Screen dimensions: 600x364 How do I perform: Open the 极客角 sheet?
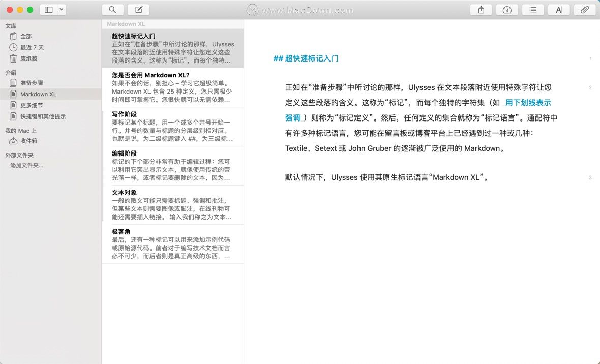[172, 244]
